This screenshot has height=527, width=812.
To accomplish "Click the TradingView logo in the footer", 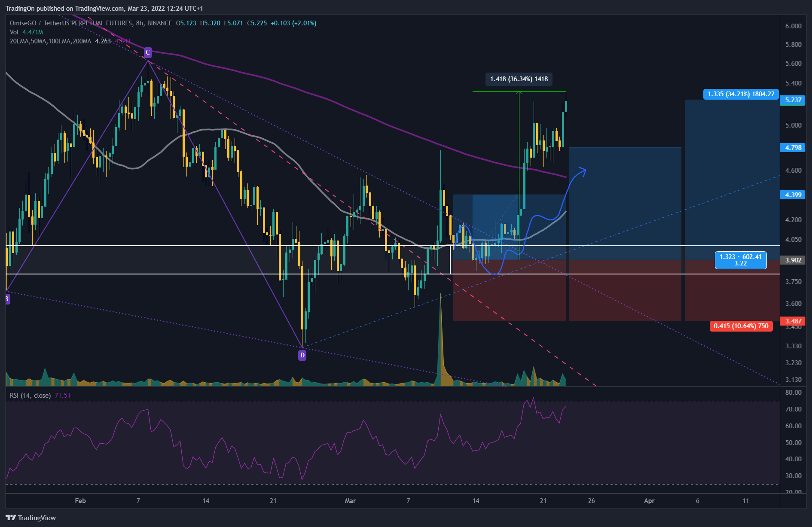I will (31, 518).
